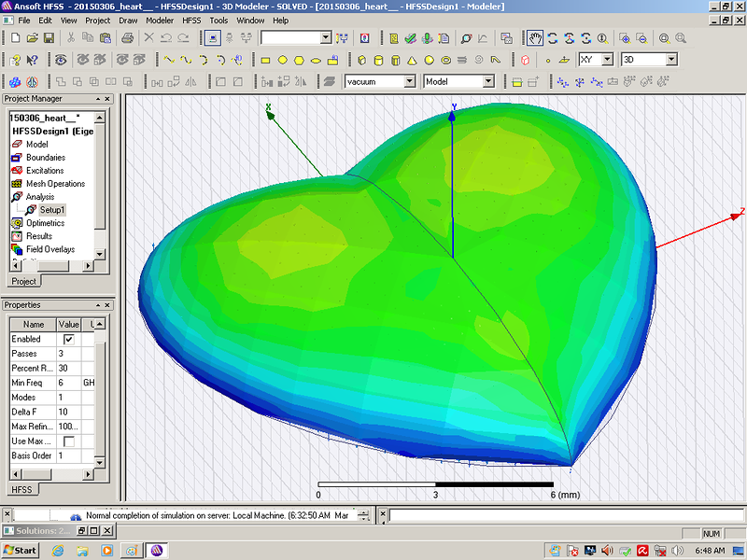This screenshot has height=560, width=747.
Task: Open the XY drawing plane dropdown
Action: [607, 60]
